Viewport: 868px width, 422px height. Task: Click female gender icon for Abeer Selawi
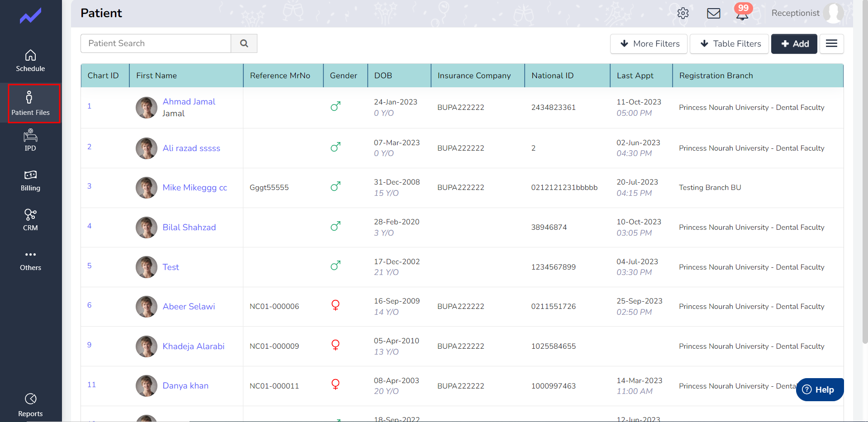click(x=335, y=305)
